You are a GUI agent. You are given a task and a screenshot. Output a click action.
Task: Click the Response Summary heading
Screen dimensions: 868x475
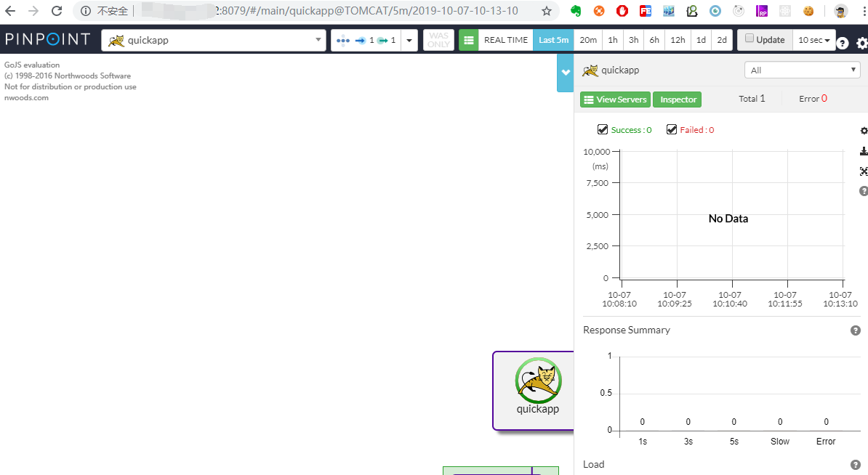627,330
